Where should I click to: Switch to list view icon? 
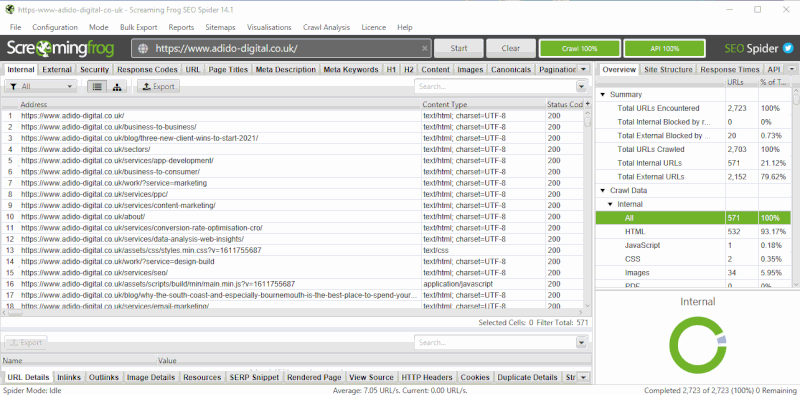click(97, 87)
